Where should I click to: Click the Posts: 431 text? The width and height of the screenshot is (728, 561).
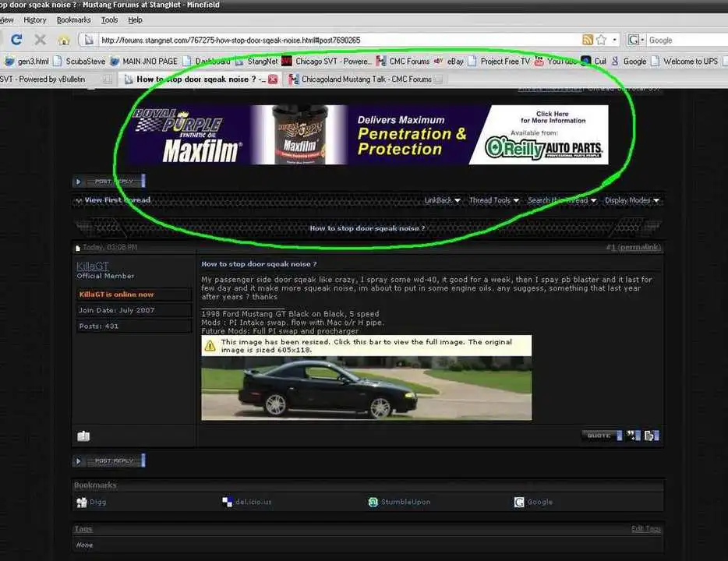[98, 326]
